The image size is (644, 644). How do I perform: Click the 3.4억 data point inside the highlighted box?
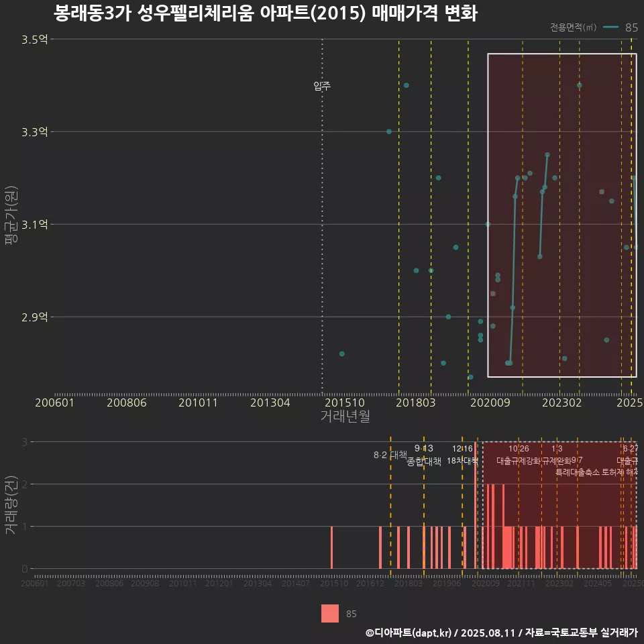click(580, 85)
